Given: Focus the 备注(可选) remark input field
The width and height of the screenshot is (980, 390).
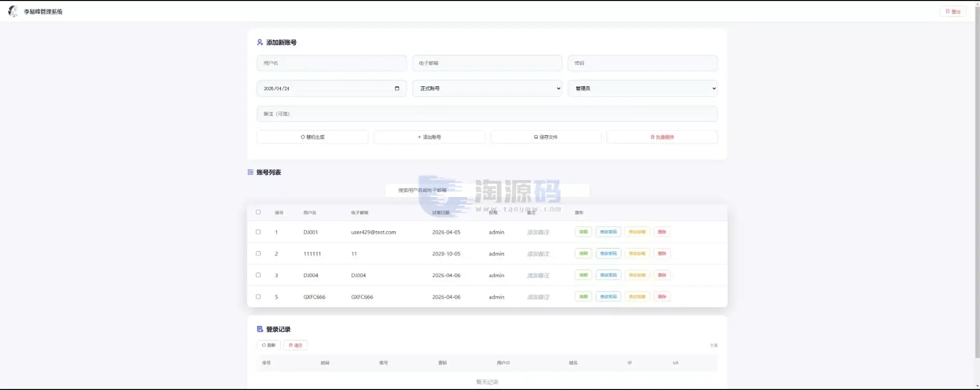Looking at the screenshot, I should [x=487, y=114].
